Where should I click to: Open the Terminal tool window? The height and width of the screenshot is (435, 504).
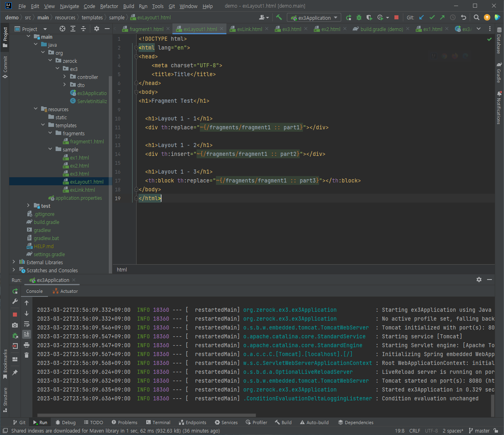coord(158,423)
